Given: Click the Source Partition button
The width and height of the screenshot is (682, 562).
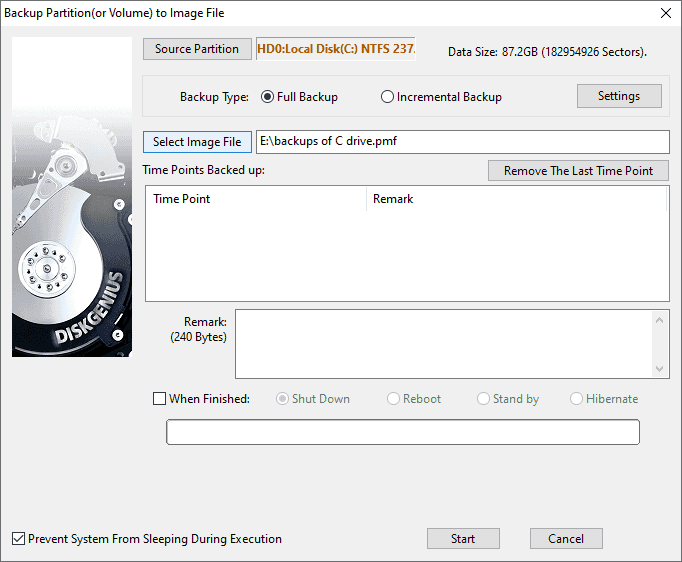Looking at the screenshot, I should (197, 49).
